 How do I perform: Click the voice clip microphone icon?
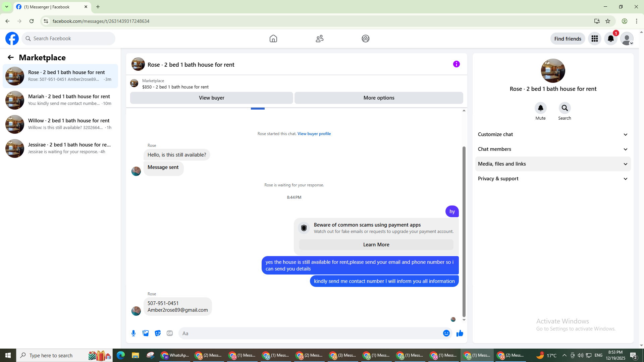point(133,333)
